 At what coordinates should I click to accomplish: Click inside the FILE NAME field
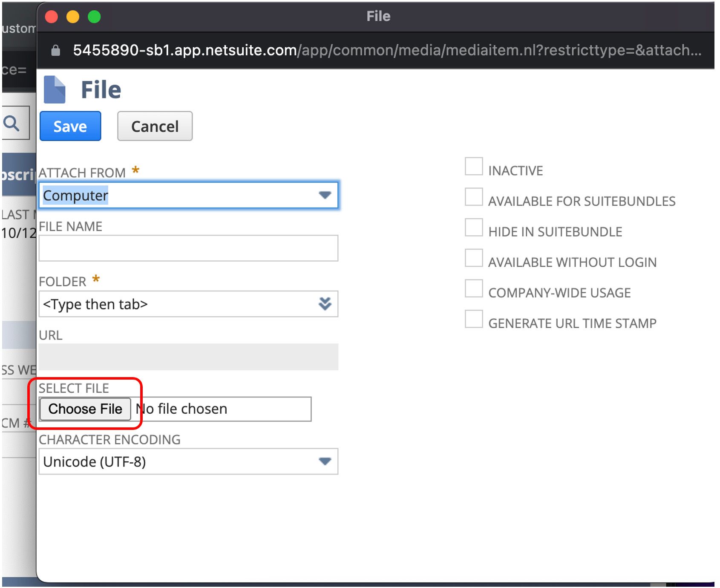(x=187, y=248)
